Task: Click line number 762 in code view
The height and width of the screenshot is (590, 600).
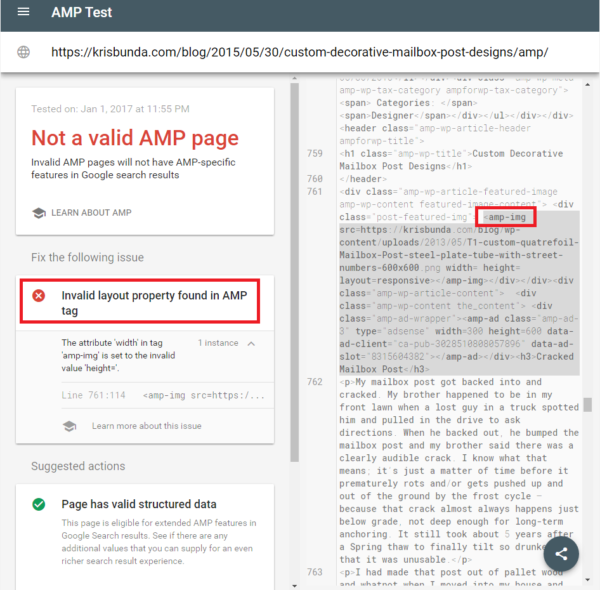Action: coord(315,382)
